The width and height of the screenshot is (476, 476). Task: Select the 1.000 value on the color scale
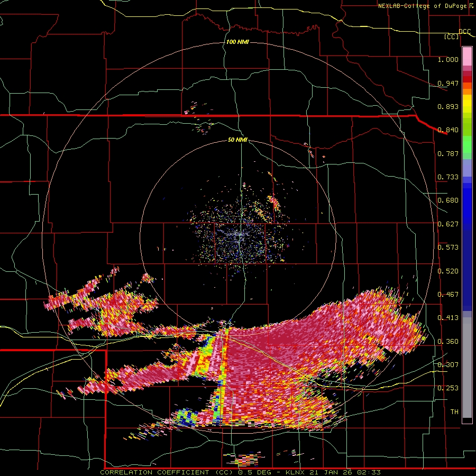click(448, 60)
